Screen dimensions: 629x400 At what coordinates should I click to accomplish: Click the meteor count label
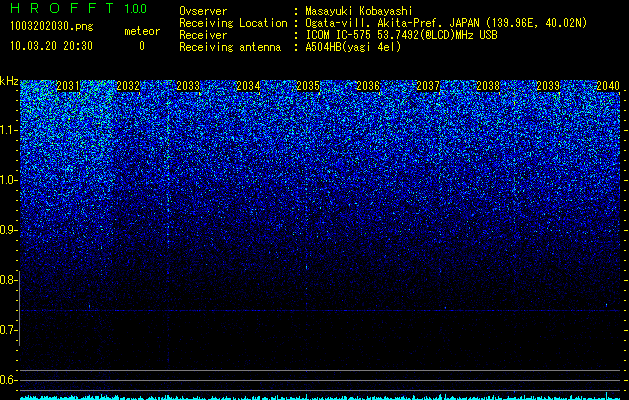(x=142, y=31)
